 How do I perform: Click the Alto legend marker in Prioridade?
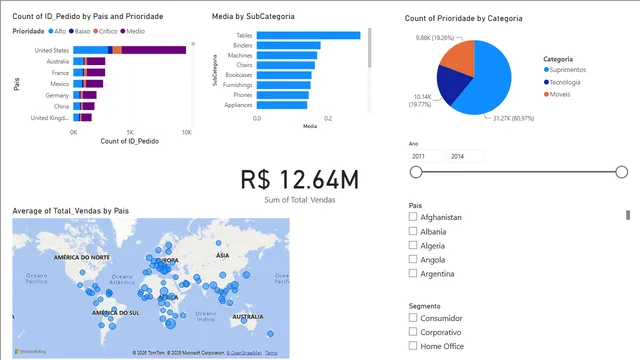pyautogui.click(x=51, y=31)
